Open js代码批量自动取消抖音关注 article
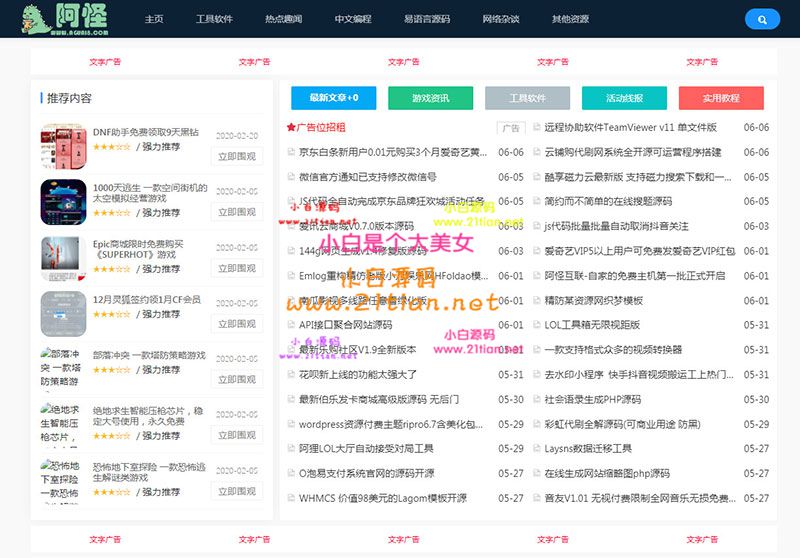Viewport: 800px width, 558px height. pos(616,226)
